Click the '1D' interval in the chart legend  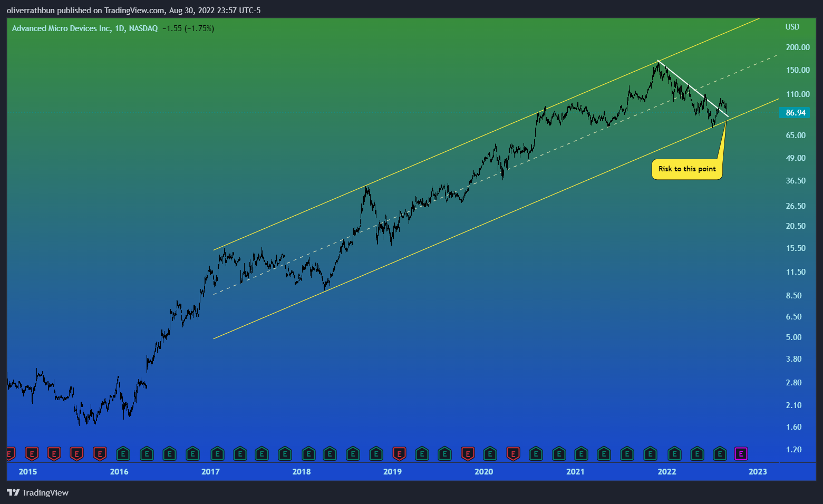[120, 28]
